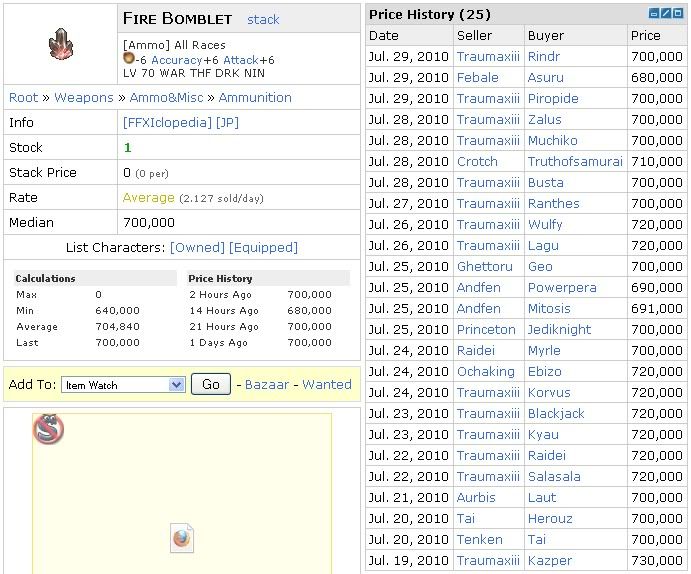
Task: Collapse the Price History panel with minus icon
Action: pyautogui.click(x=654, y=13)
